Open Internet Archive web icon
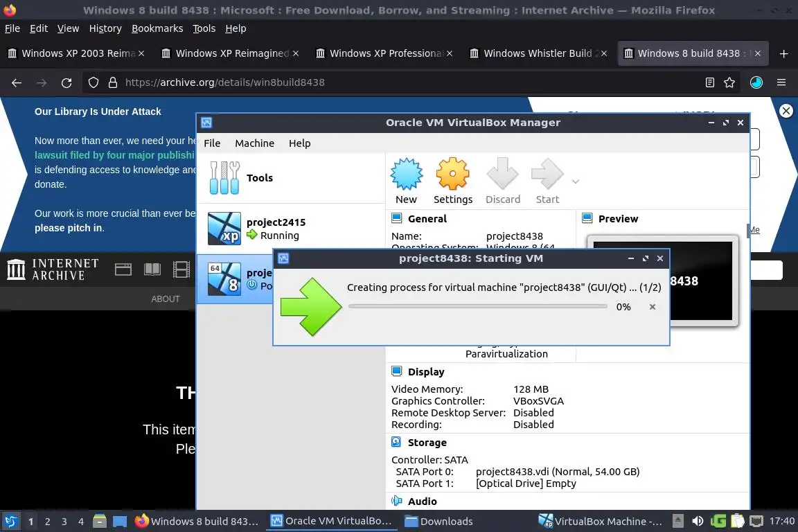 click(123, 269)
